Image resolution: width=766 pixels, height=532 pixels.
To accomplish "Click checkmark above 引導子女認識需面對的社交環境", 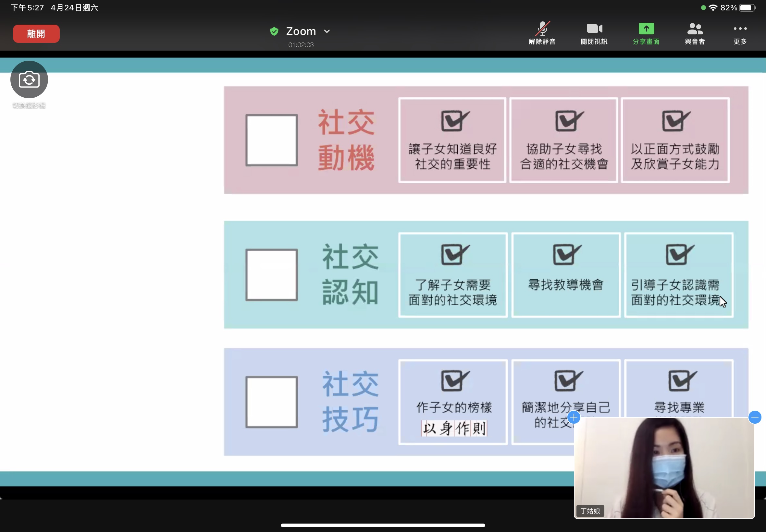I will coord(680,254).
